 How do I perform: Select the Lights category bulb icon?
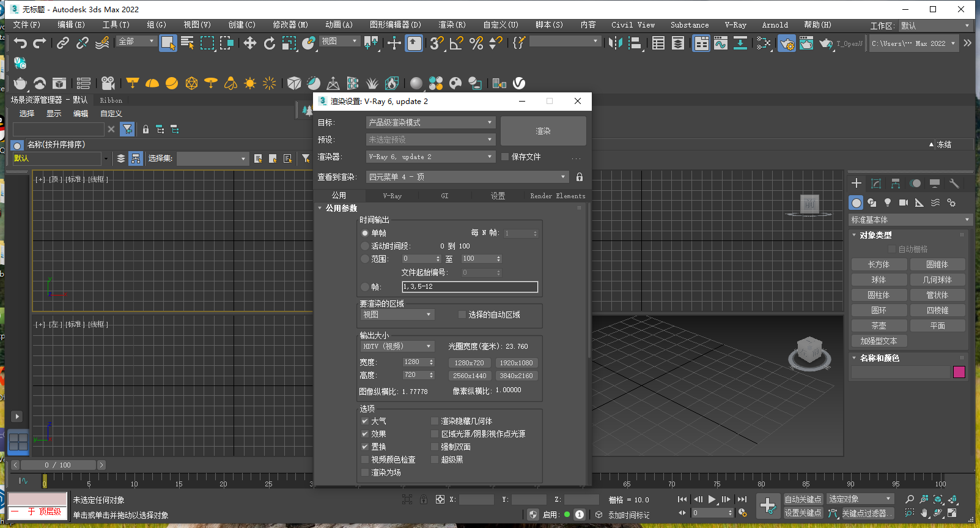(888, 203)
